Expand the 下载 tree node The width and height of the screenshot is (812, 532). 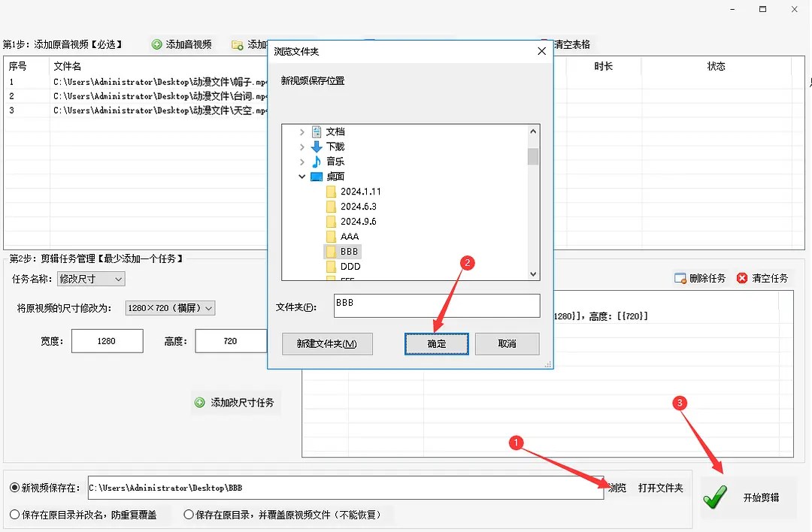pos(302,147)
